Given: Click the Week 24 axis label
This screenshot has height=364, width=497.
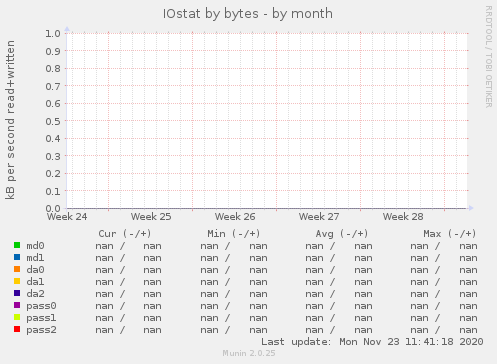Looking at the screenshot, I should click(x=67, y=217).
